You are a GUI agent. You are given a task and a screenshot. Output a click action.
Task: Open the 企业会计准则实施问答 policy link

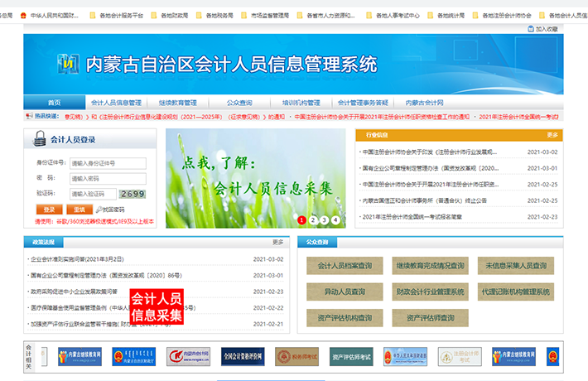pos(76,259)
